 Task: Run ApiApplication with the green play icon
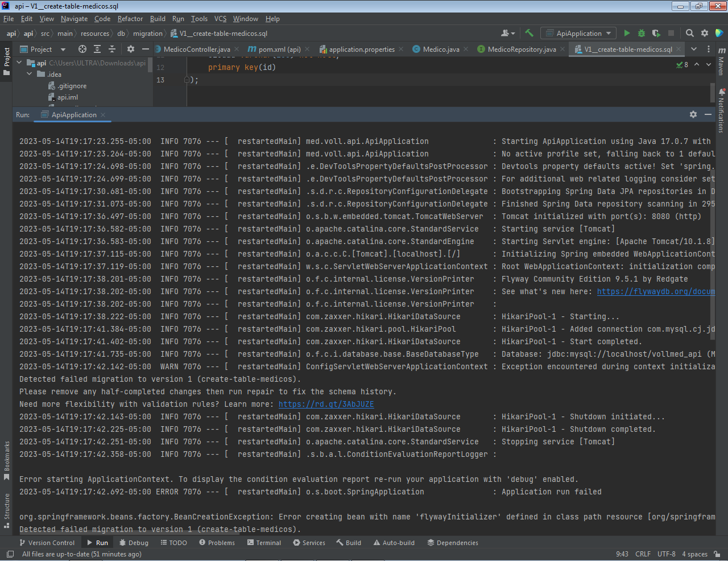[627, 33]
